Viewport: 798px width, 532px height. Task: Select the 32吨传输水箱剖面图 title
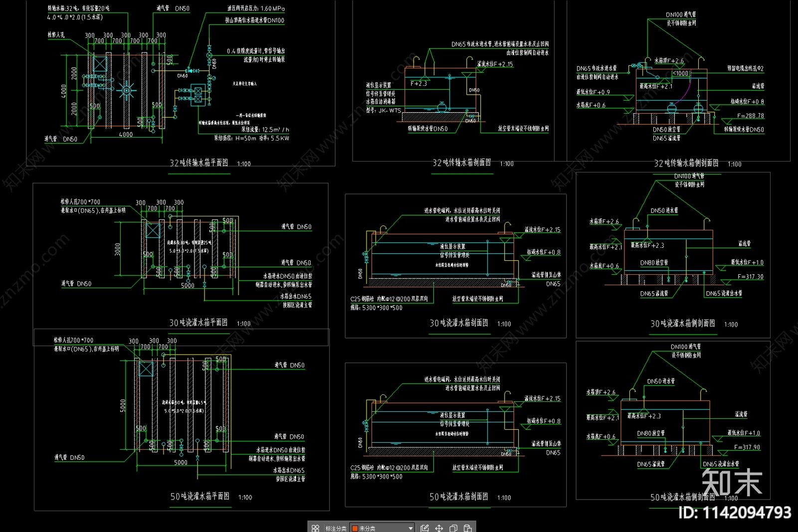pos(461,163)
